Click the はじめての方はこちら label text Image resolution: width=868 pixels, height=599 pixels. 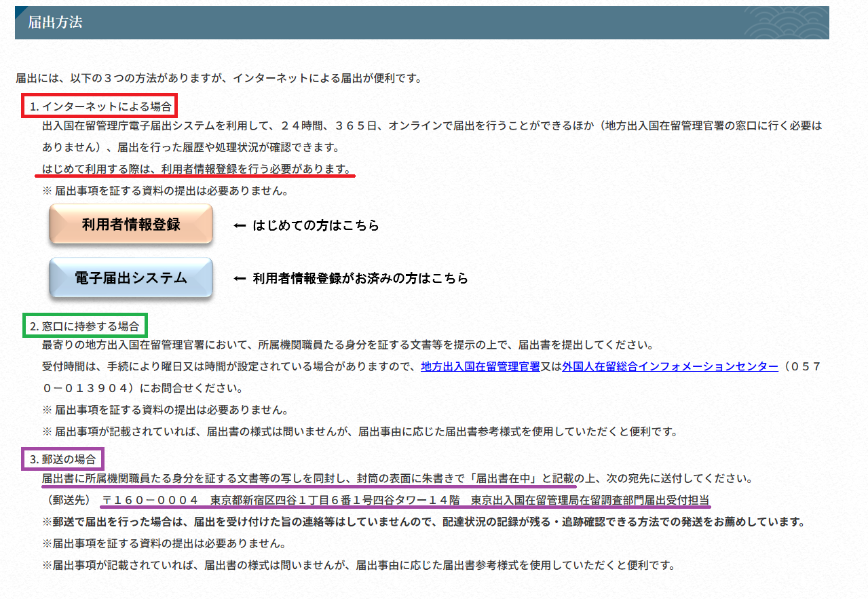316,226
